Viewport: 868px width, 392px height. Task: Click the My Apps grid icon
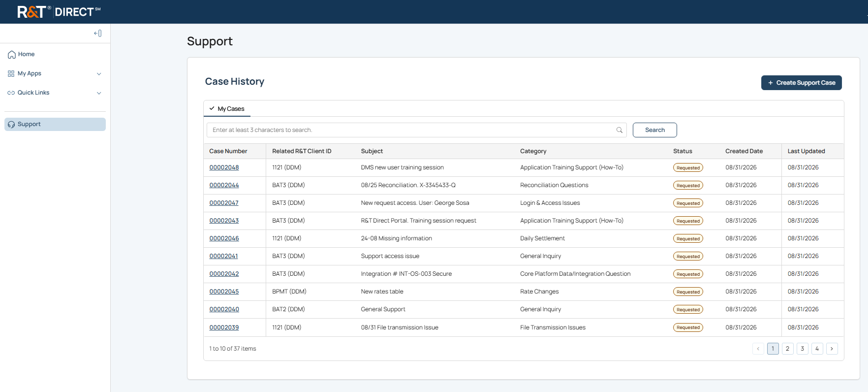(x=11, y=74)
